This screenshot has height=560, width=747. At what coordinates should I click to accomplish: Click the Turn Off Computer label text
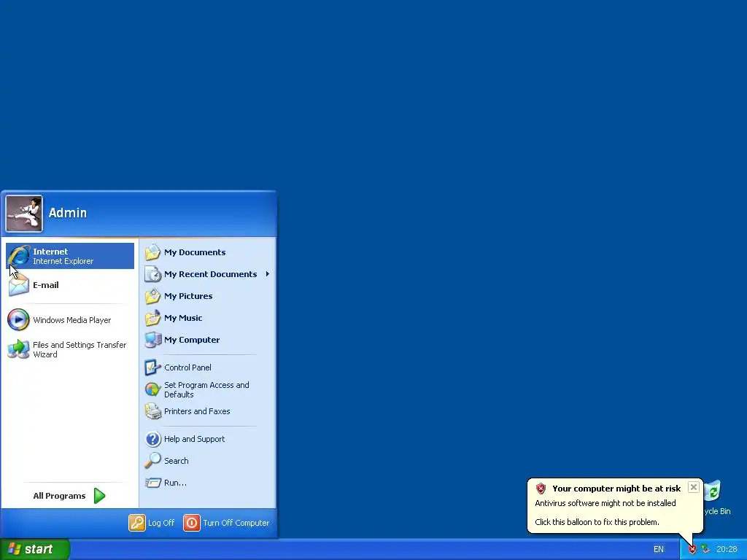pos(236,523)
